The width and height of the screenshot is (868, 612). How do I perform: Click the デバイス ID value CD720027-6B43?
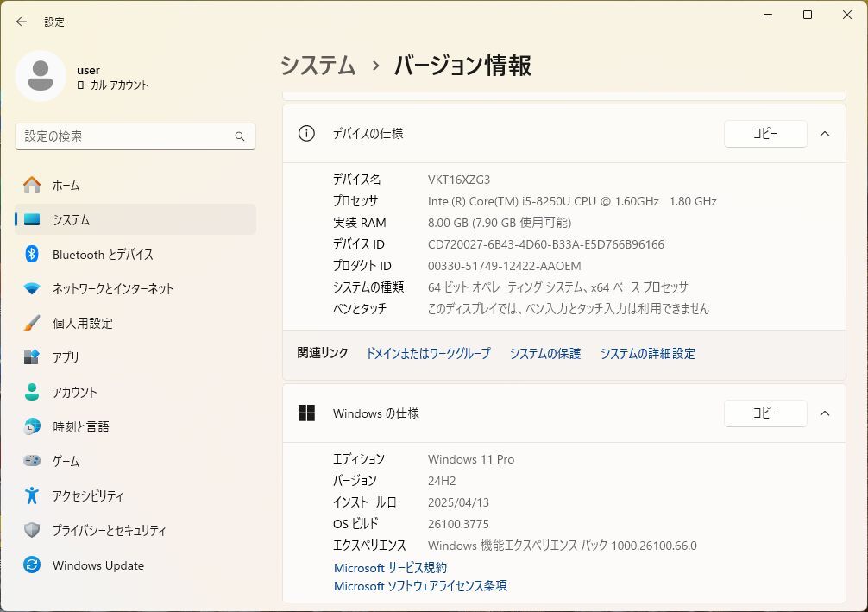pos(546,244)
